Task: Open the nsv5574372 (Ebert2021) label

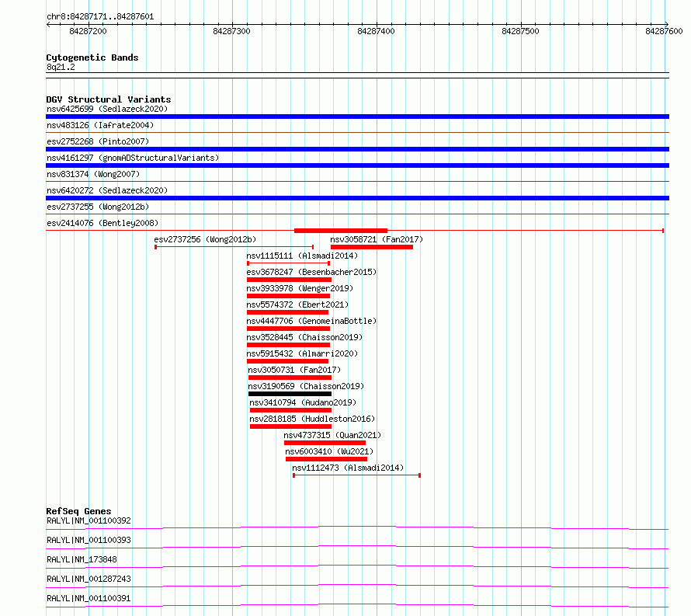Action: 297,305
